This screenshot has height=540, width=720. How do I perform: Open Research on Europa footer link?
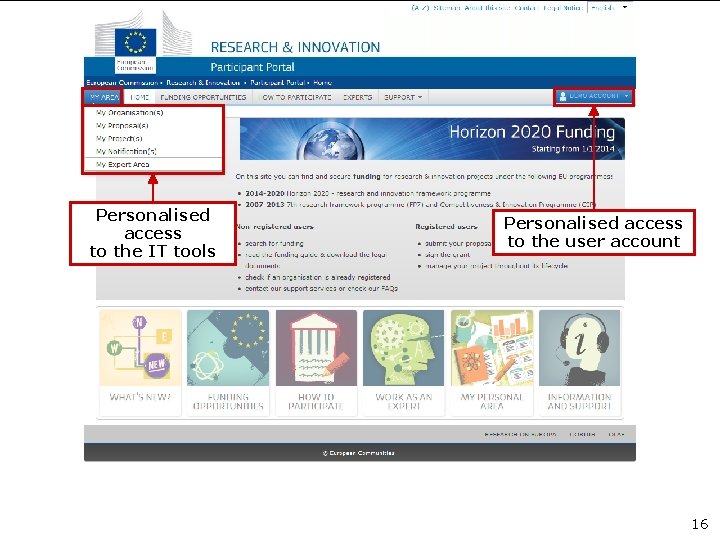pos(520,434)
